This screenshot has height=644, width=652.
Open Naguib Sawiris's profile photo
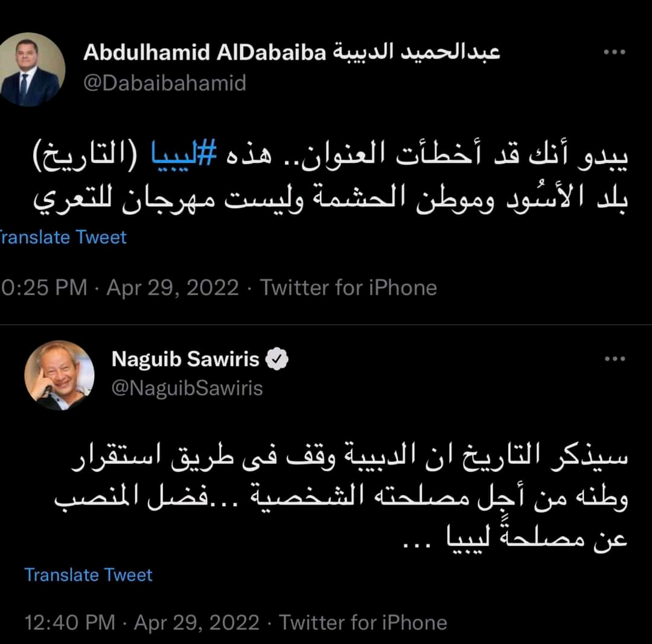[59, 375]
